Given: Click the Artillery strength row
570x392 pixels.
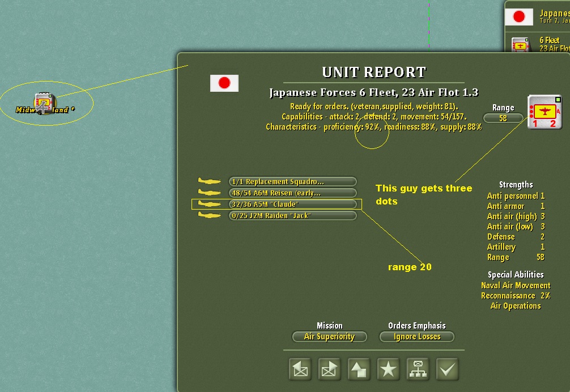Looking at the screenshot, I should click(x=516, y=247).
